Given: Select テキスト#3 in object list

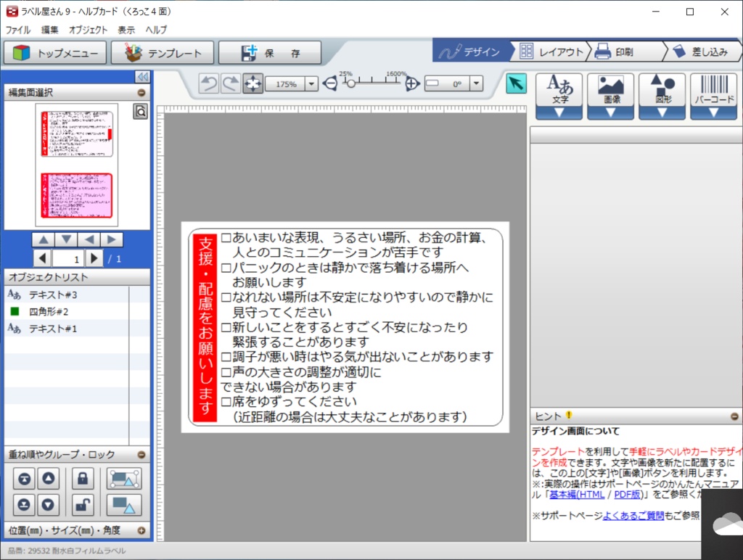Looking at the screenshot, I should tap(66, 295).
